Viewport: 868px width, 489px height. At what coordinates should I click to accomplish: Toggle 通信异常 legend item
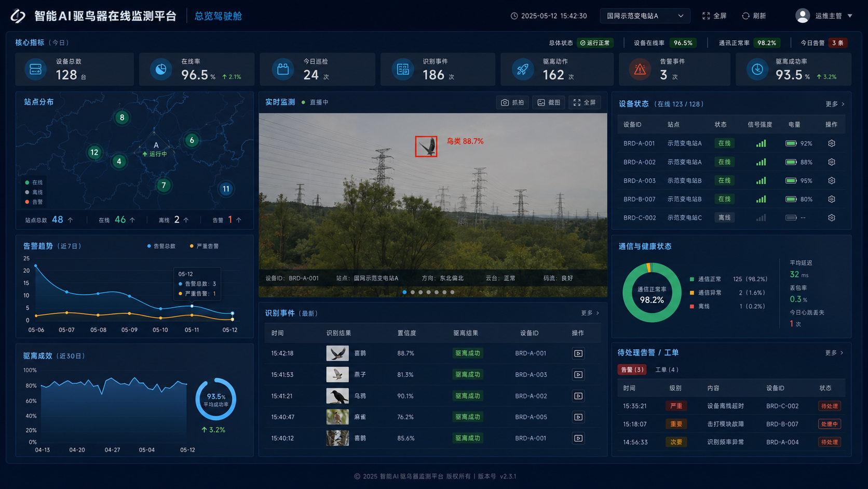click(x=706, y=293)
